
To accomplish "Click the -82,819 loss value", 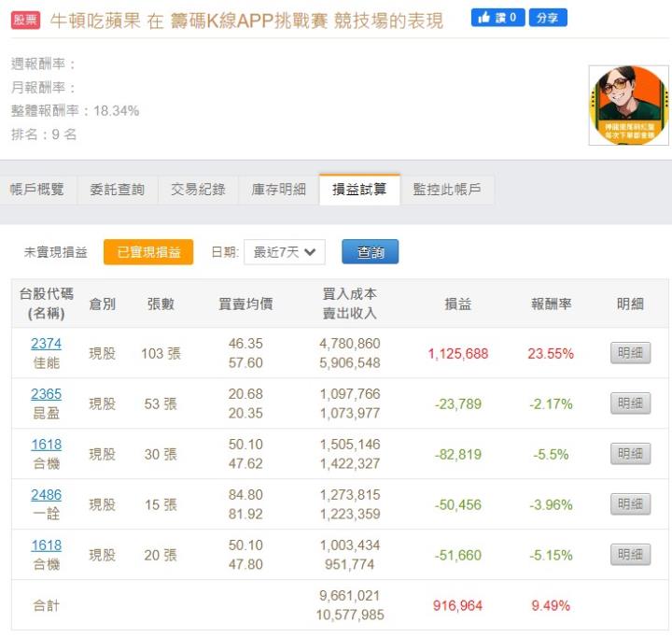I will (x=458, y=454).
